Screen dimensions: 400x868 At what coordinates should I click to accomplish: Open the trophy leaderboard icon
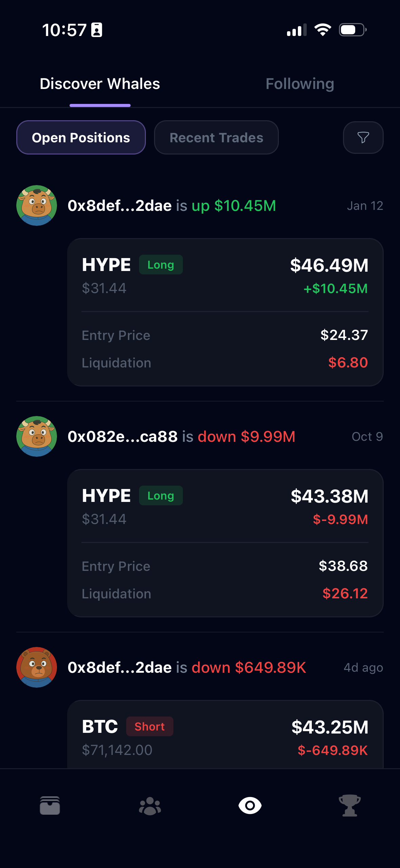click(350, 806)
